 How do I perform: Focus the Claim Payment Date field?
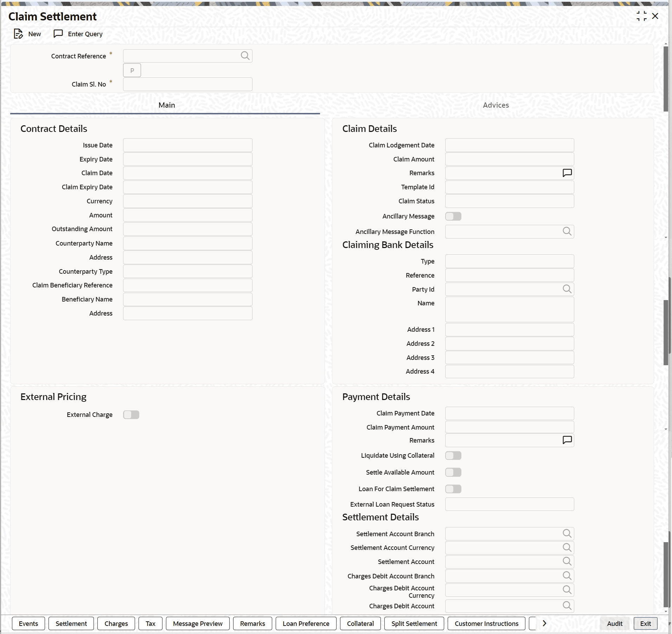pyautogui.click(x=510, y=413)
